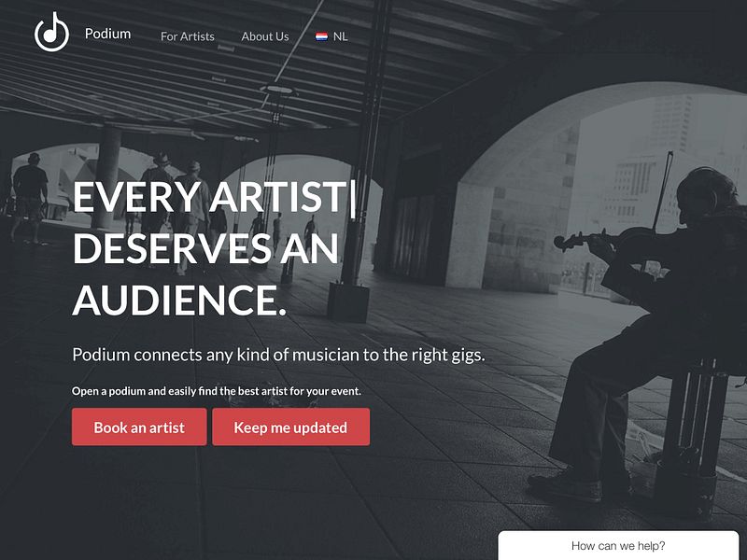
Task: Click the EVERY ARTIST headline line
Action: coord(208,197)
